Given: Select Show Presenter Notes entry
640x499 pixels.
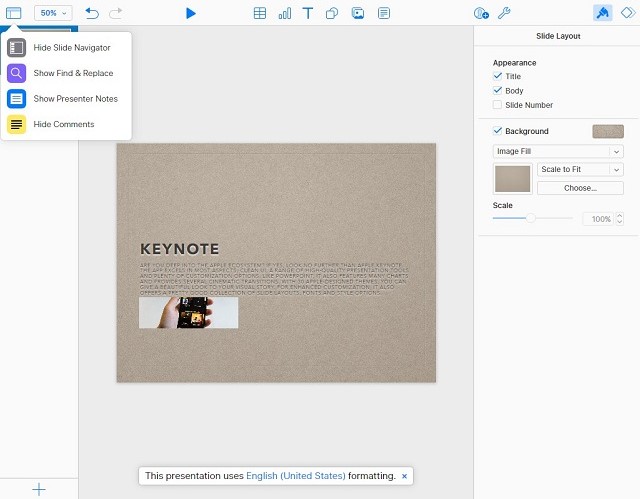Looking at the screenshot, I should point(66,99).
